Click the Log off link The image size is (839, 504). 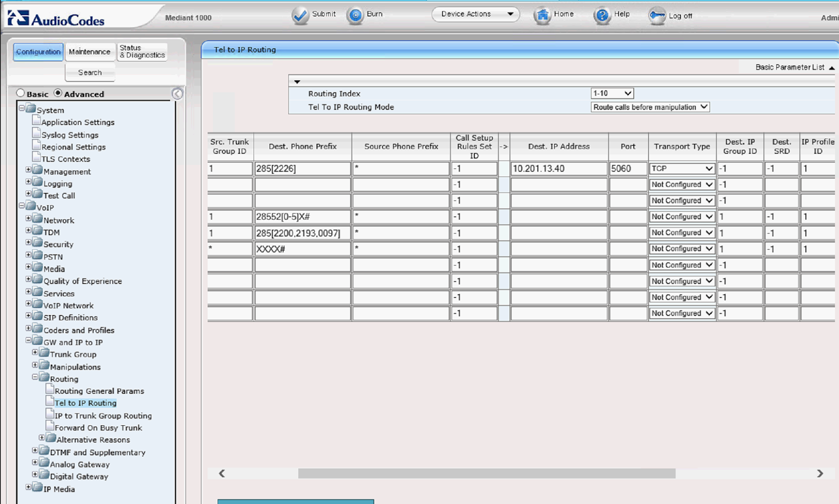point(680,16)
